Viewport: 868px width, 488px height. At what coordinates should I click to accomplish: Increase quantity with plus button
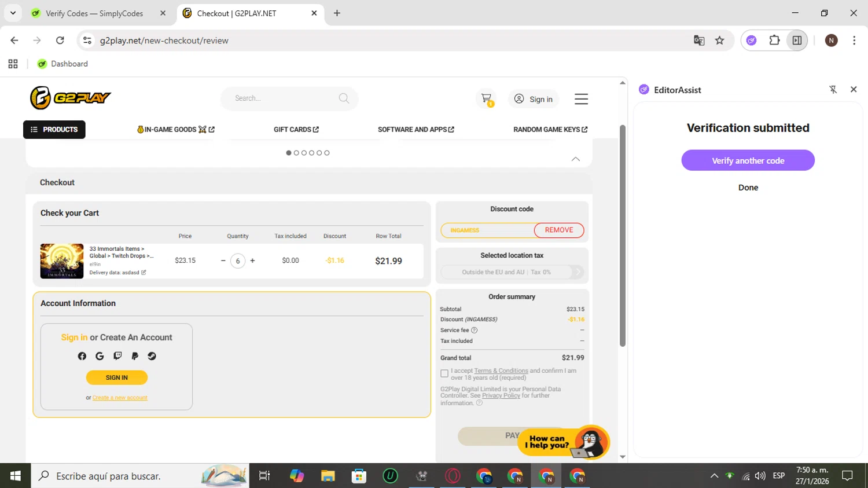tap(252, 261)
